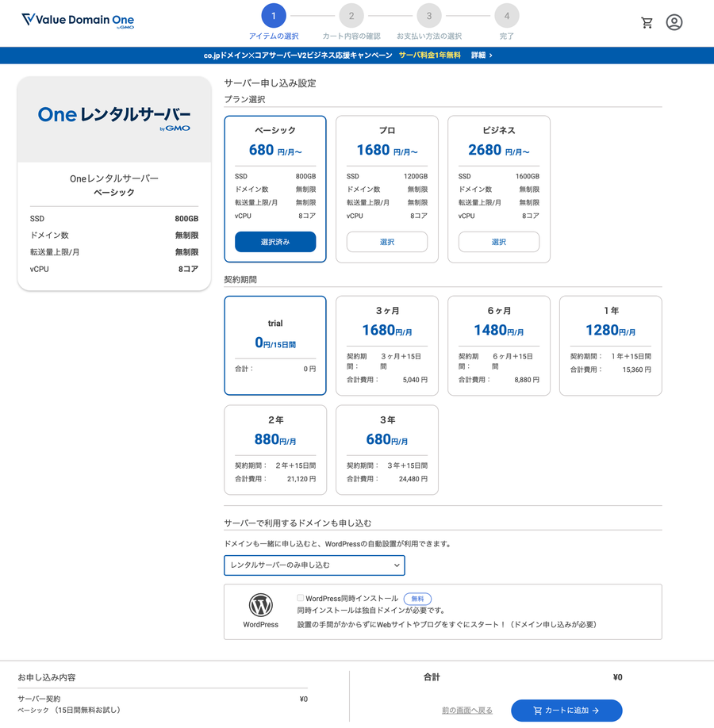
Task: Click the プラン選択 section heading
Action: (x=245, y=99)
